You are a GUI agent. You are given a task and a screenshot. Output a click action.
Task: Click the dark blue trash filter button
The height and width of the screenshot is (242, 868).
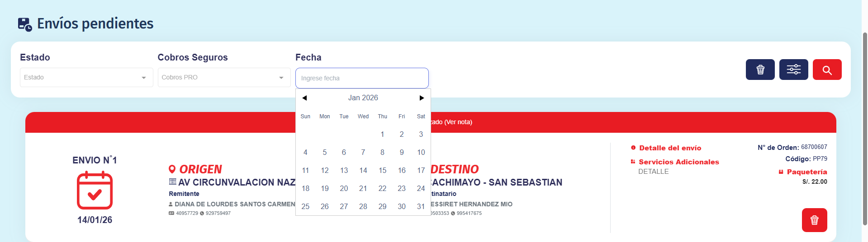click(760, 70)
